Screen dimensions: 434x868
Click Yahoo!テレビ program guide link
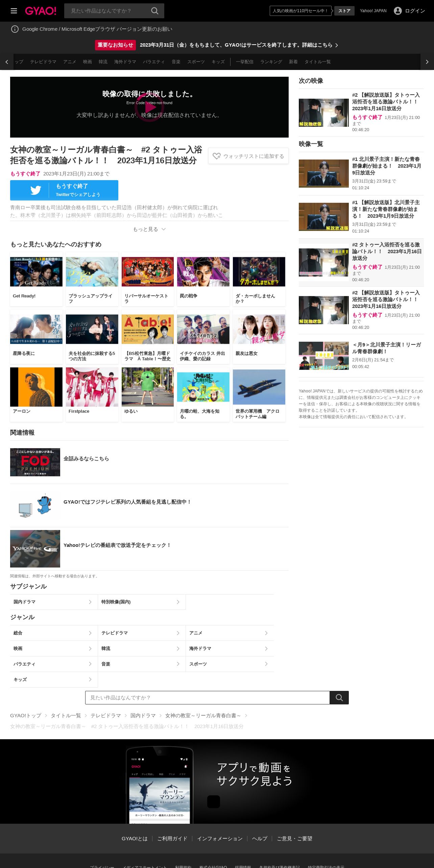tap(117, 545)
